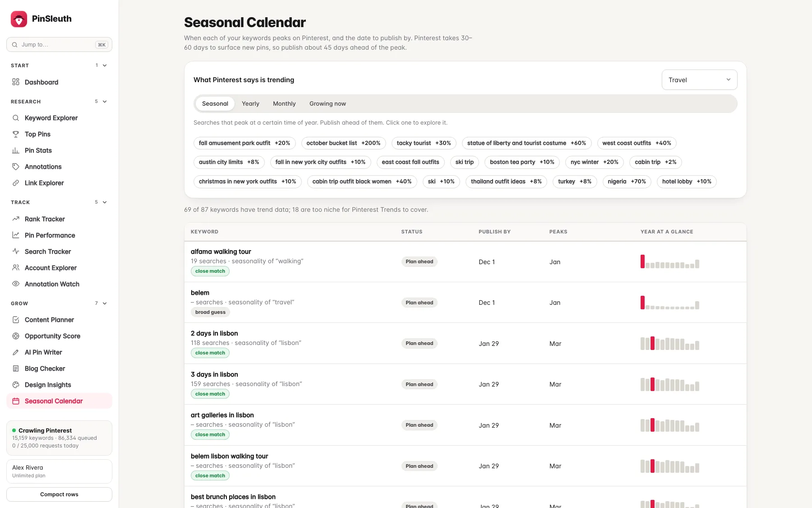The image size is (812, 508).
Task: Click the tacky tourist trend chip
Action: click(x=424, y=143)
